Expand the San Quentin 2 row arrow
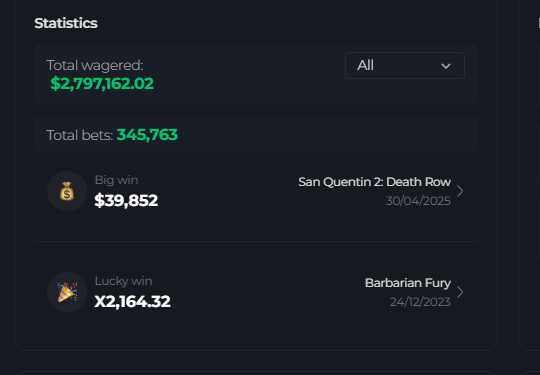The image size is (540, 375). pos(460,191)
